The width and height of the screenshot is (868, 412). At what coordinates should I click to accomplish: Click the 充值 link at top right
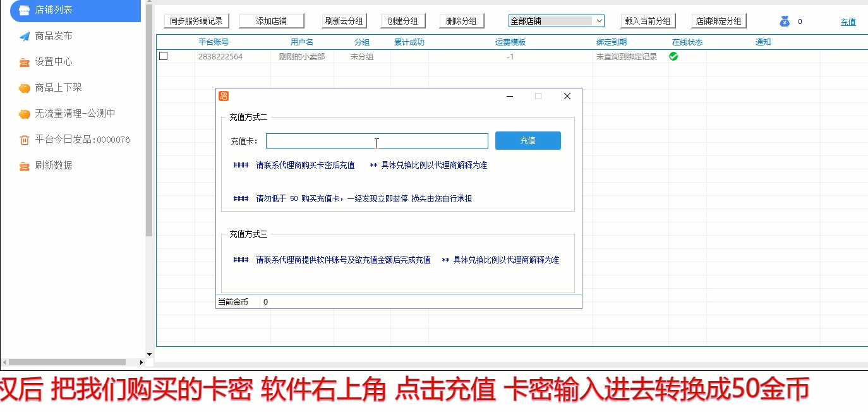848,22
